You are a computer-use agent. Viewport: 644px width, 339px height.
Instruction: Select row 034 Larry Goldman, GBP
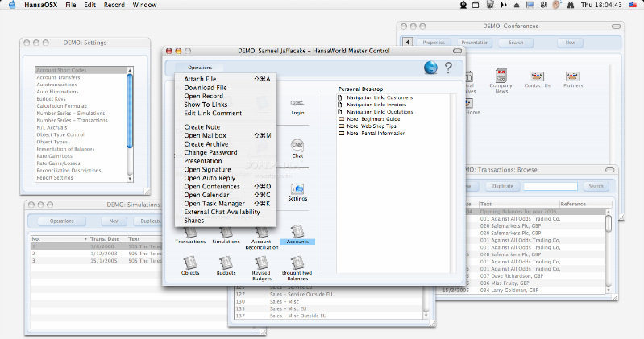pos(522,290)
